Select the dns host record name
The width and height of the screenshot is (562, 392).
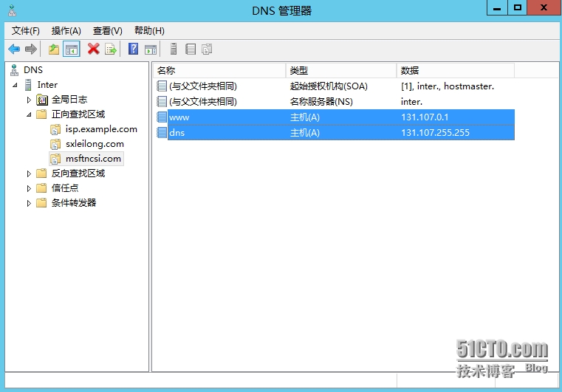pyautogui.click(x=177, y=133)
